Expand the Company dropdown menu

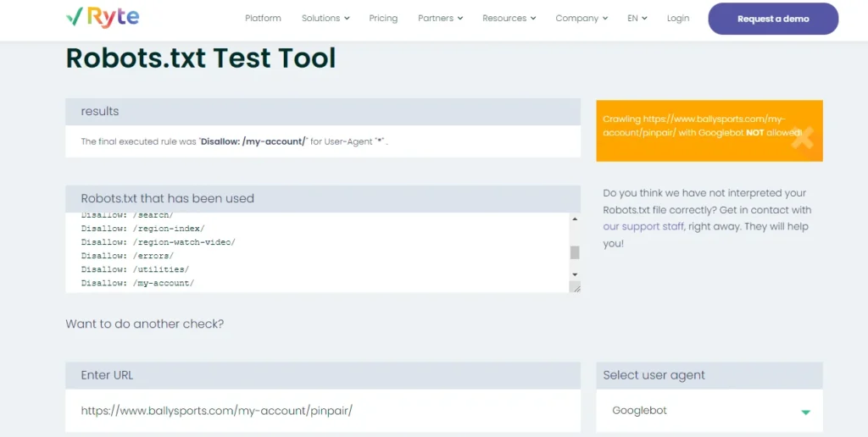[581, 19]
